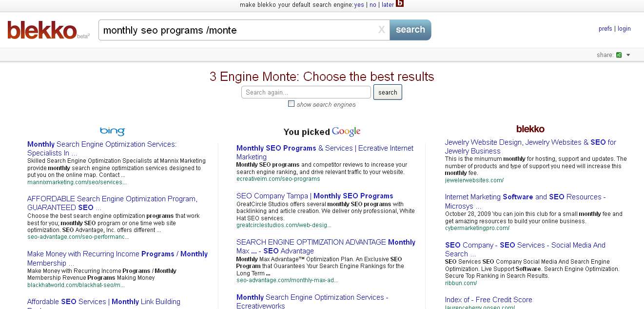This screenshot has width=644, height=309.
Task: Open 'Affordable SEO Services | Monthly Link Building' result
Action: [104, 302]
